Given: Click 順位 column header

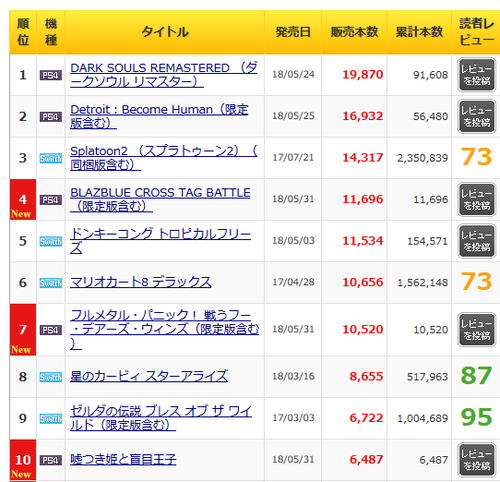Looking at the screenshot, I should point(23,32).
